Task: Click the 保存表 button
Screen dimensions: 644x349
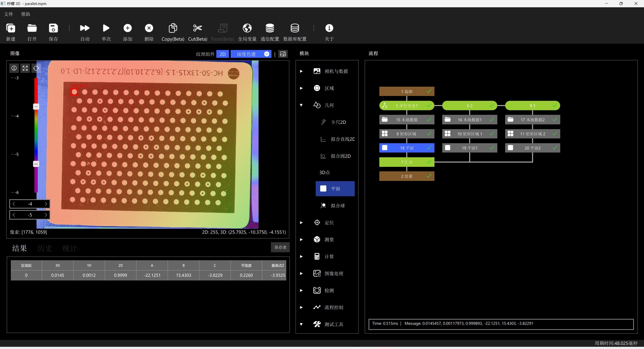Action: click(x=280, y=247)
